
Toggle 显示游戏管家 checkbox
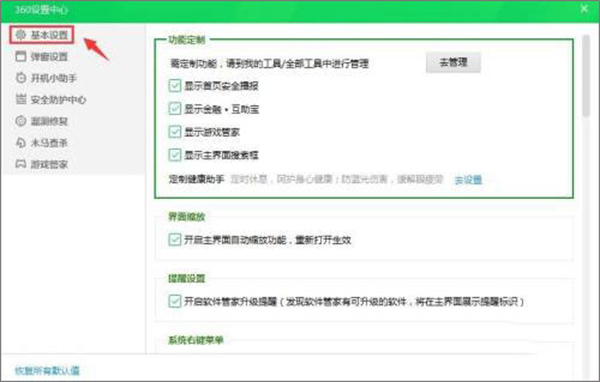(x=175, y=132)
